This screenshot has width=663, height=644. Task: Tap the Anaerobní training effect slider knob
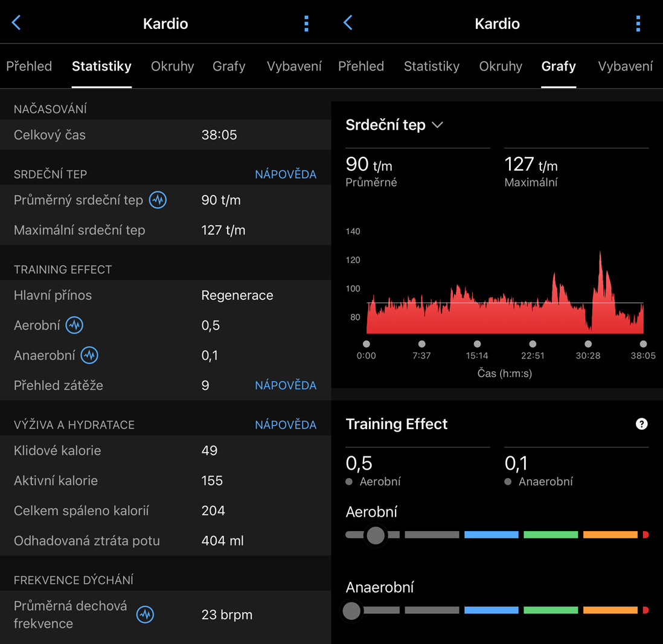pyautogui.click(x=351, y=610)
